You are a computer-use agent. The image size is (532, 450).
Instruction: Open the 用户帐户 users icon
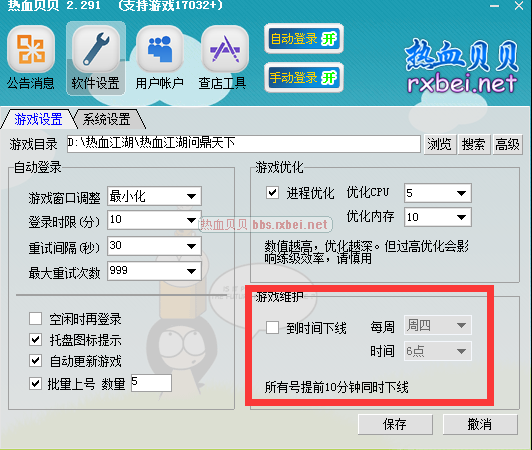tap(160, 50)
